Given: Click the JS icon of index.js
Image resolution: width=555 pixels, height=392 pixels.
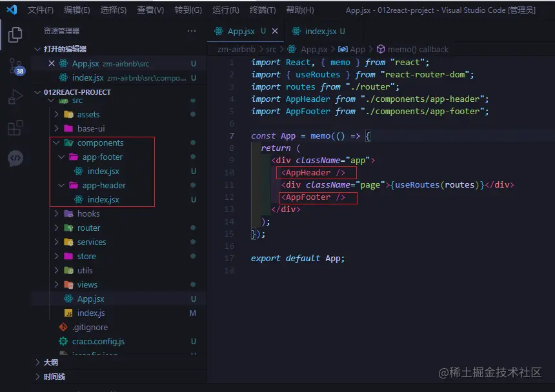Looking at the screenshot, I should pyautogui.click(x=68, y=313).
